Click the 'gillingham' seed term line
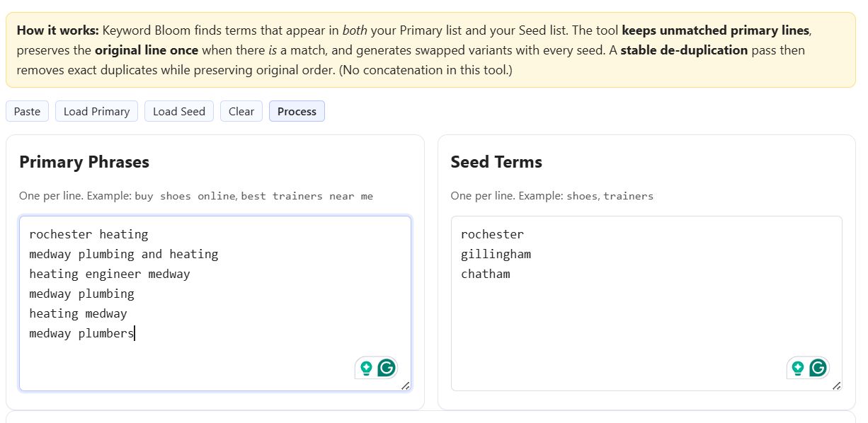 496,254
